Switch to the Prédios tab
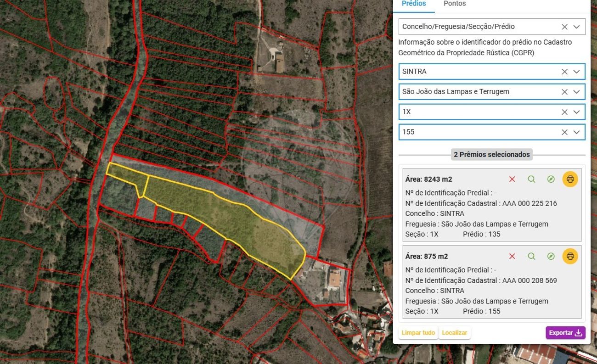 tap(414, 4)
